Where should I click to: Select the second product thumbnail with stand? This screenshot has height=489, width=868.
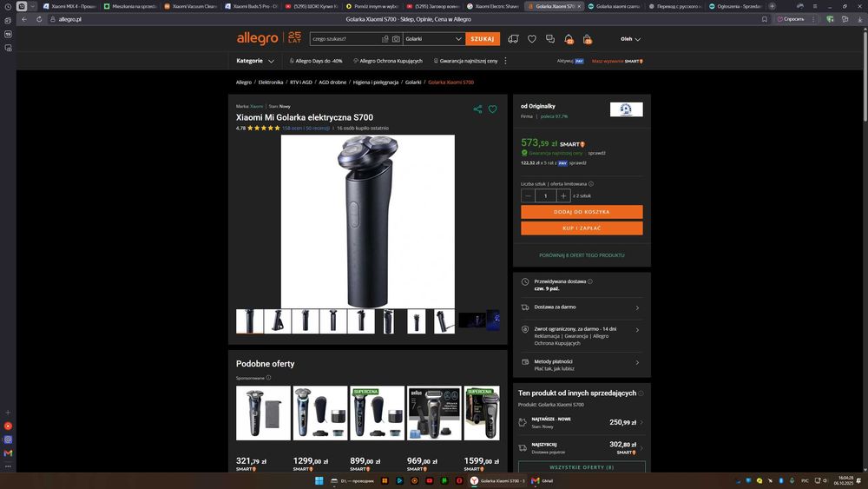click(x=278, y=321)
